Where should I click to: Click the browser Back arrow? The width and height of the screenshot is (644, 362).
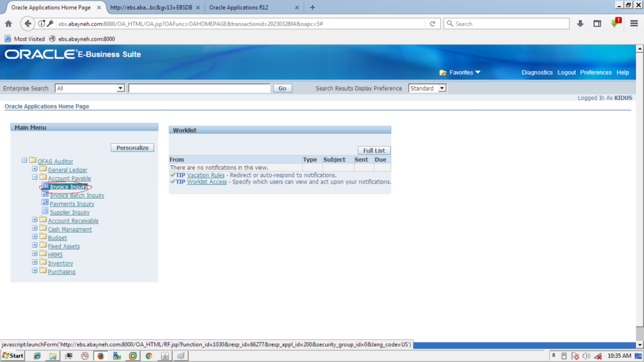tap(28, 24)
